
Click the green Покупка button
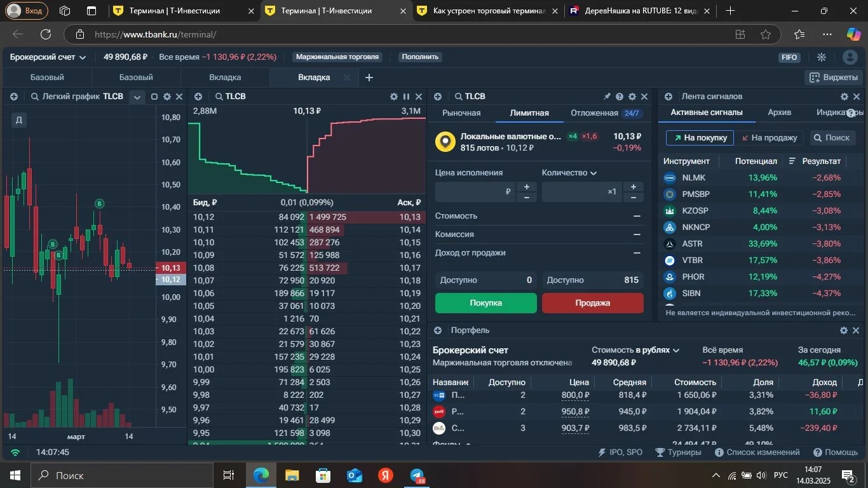click(x=486, y=303)
